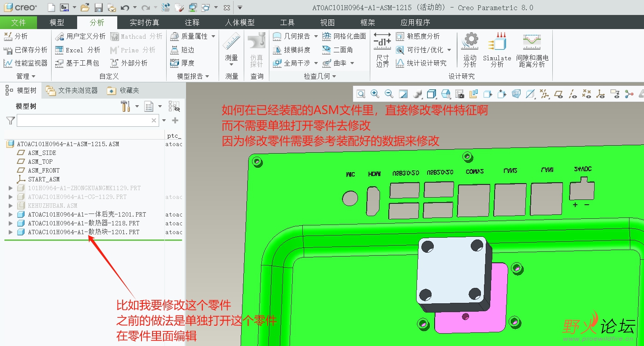Screen dimensions: 644x346
Task: Open the Geometry Report (几何报告) dropdown arrow
Action: [316, 36]
